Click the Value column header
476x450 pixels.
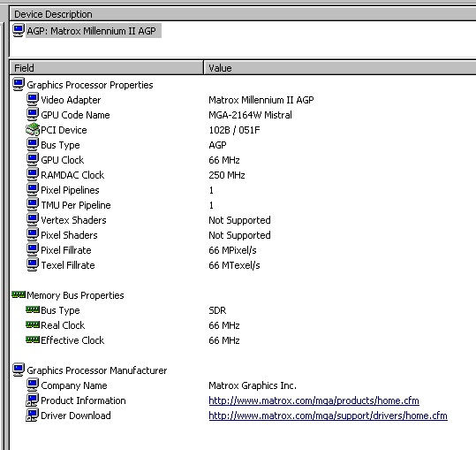pos(340,67)
